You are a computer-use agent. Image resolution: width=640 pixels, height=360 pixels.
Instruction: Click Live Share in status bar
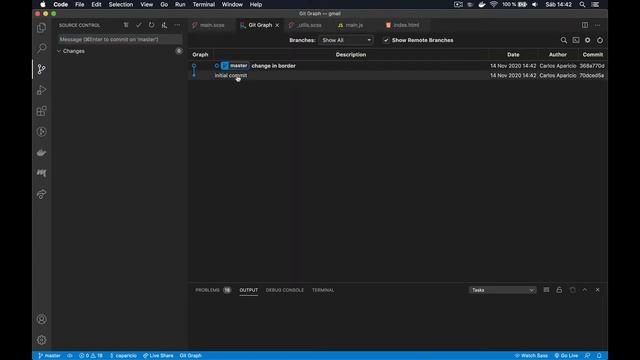click(x=158, y=356)
